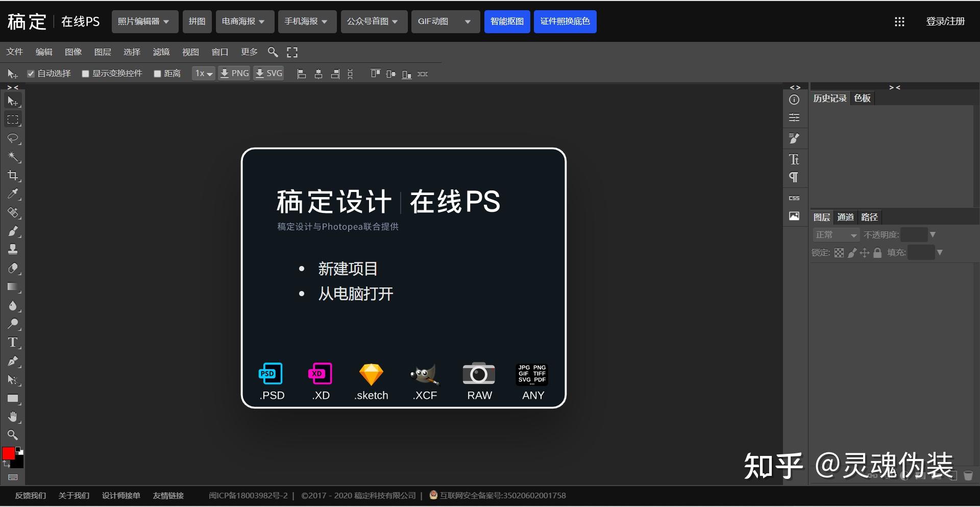This screenshot has height=507, width=980.
Task: Click the 智能抠图 button
Action: click(507, 21)
